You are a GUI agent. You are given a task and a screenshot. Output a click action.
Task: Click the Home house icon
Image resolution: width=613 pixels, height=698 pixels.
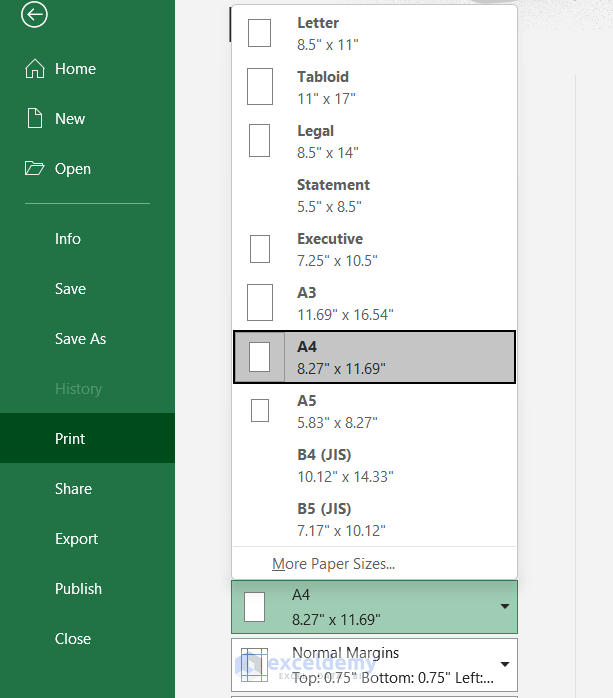coord(35,69)
